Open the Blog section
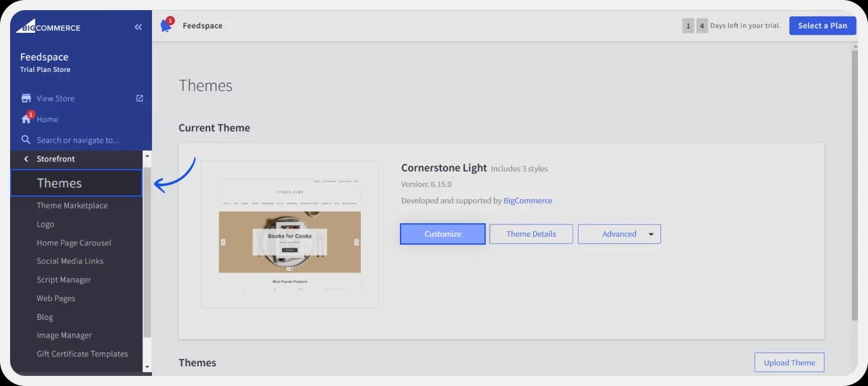This screenshot has width=868, height=386. pos(45,317)
